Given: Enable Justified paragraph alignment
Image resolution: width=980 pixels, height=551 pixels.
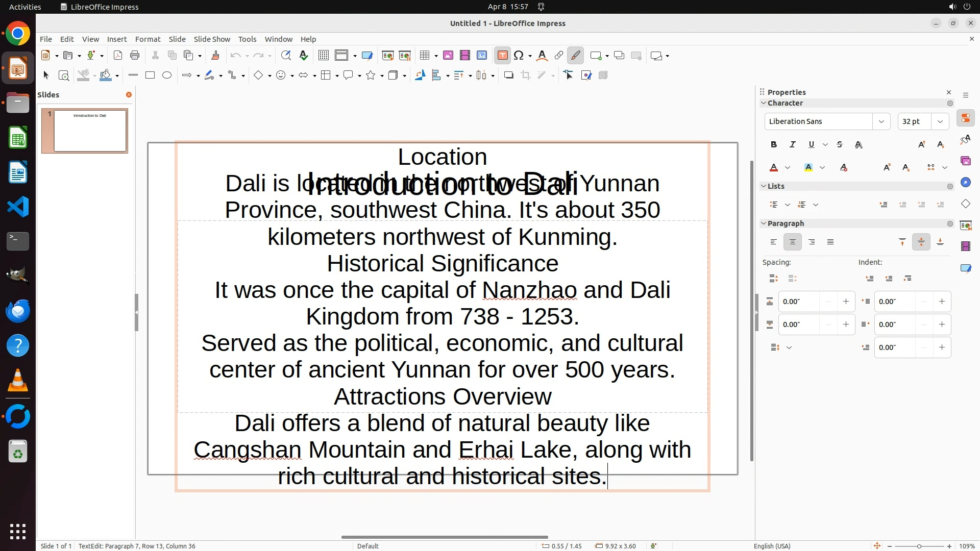Looking at the screenshot, I should tap(830, 242).
